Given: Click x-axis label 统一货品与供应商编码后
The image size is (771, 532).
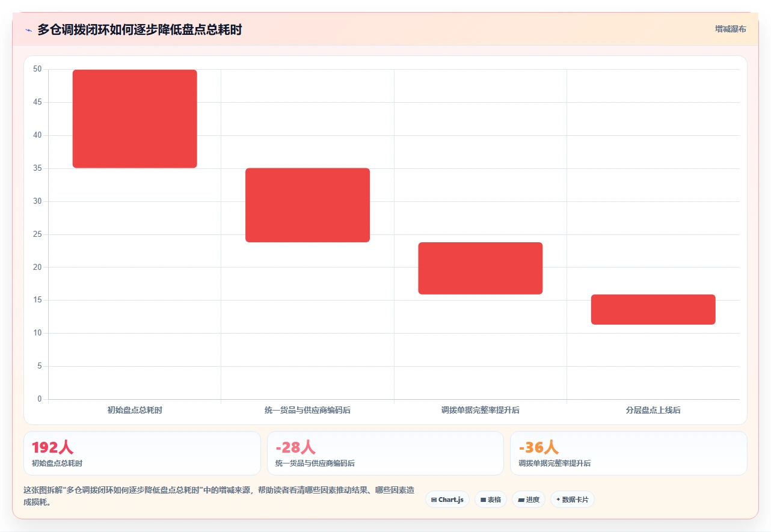Looking at the screenshot, I should tap(307, 411).
